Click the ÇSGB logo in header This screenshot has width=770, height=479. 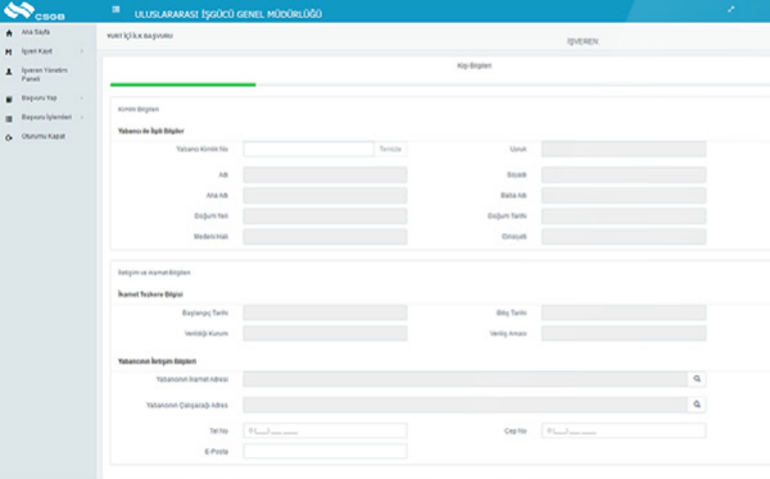(35, 11)
